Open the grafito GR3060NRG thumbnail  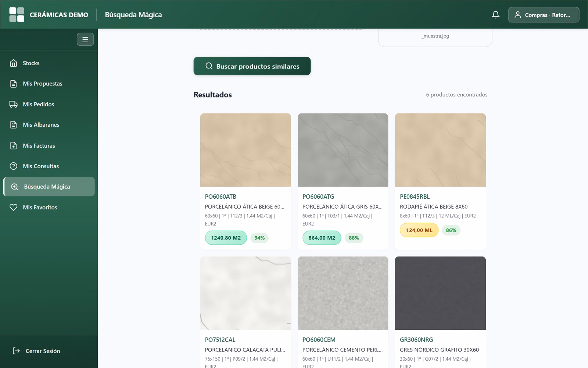[x=440, y=293]
